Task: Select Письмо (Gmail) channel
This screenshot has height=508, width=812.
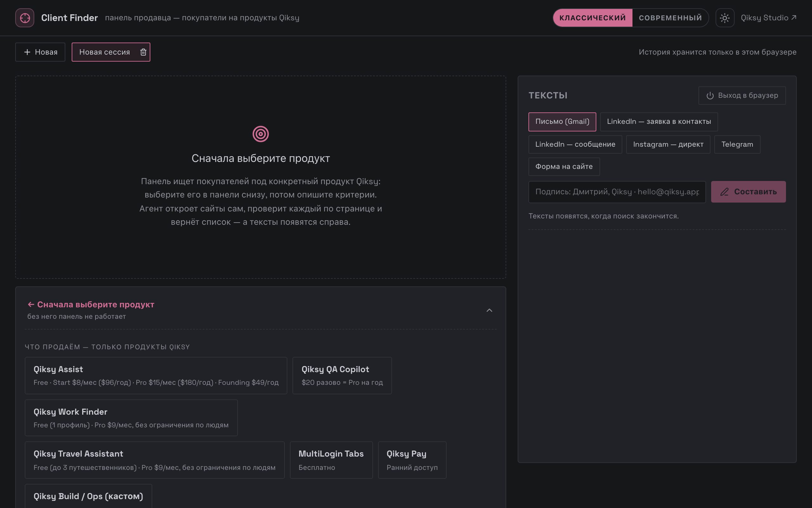Action: 562,122
